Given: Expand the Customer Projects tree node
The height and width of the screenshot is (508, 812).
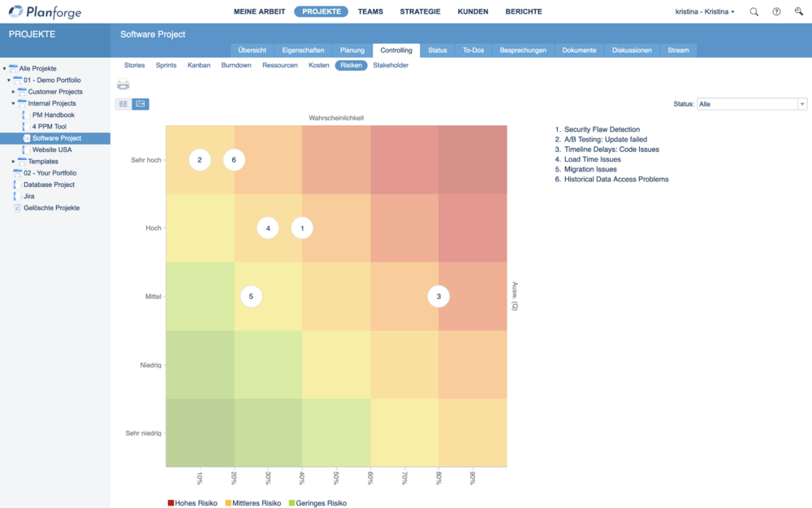Looking at the screenshot, I should pos(14,92).
